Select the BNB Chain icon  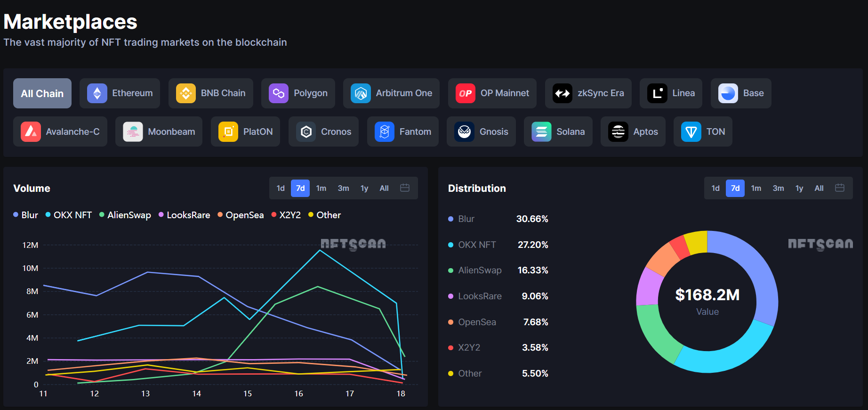(x=186, y=93)
